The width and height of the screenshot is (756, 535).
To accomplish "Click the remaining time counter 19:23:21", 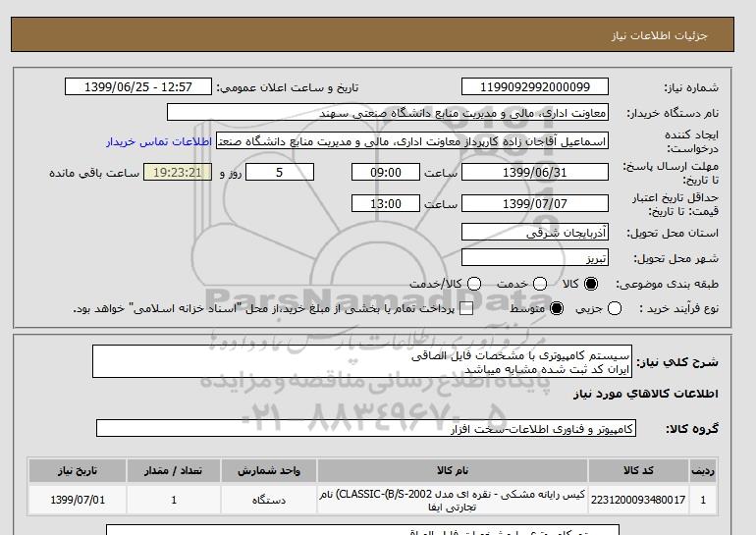I will (178, 172).
